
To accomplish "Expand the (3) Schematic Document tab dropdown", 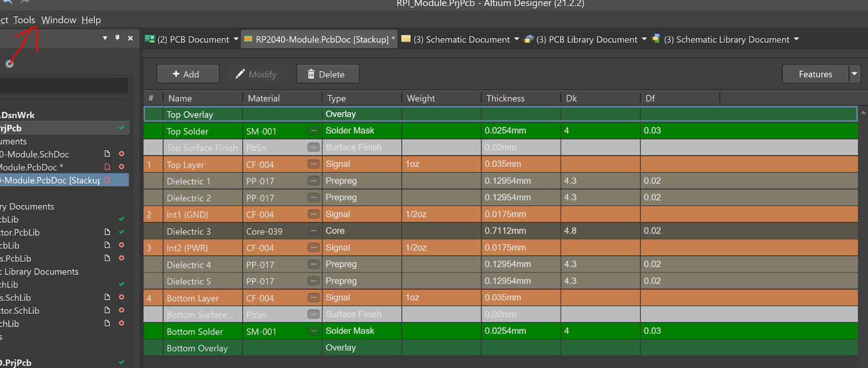I will coord(516,39).
